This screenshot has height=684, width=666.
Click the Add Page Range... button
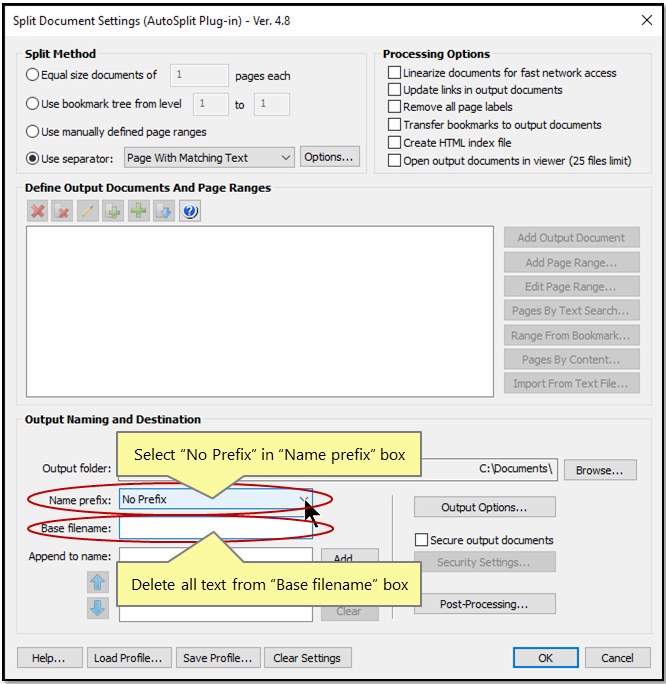[572, 263]
